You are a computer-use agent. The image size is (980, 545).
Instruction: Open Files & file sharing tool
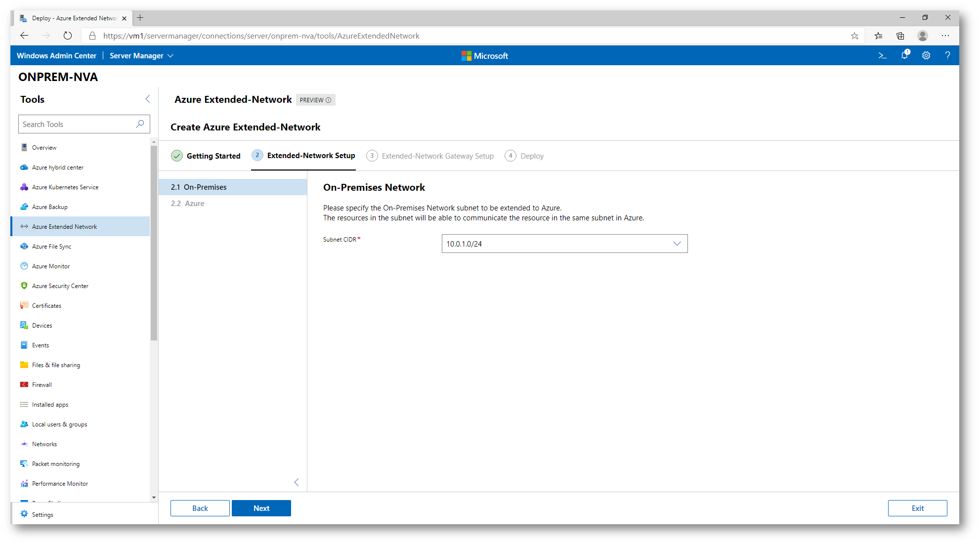(x=80, y=365)
